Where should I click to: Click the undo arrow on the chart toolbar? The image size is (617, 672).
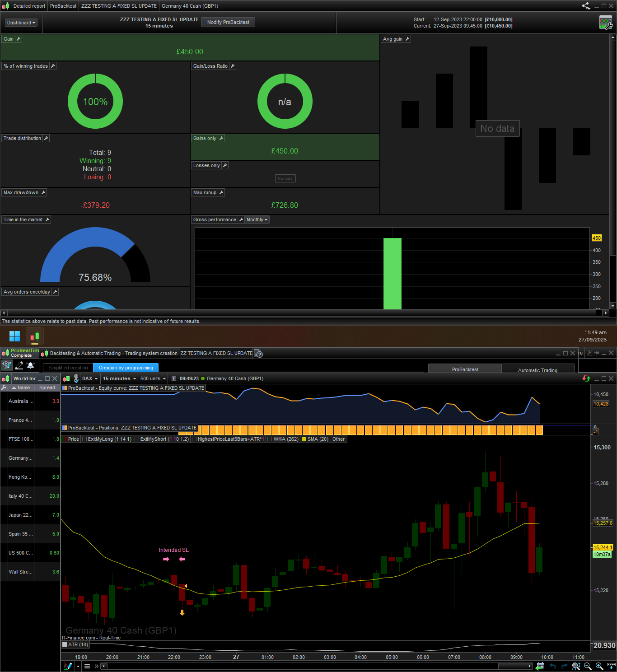tap(553, 666)
